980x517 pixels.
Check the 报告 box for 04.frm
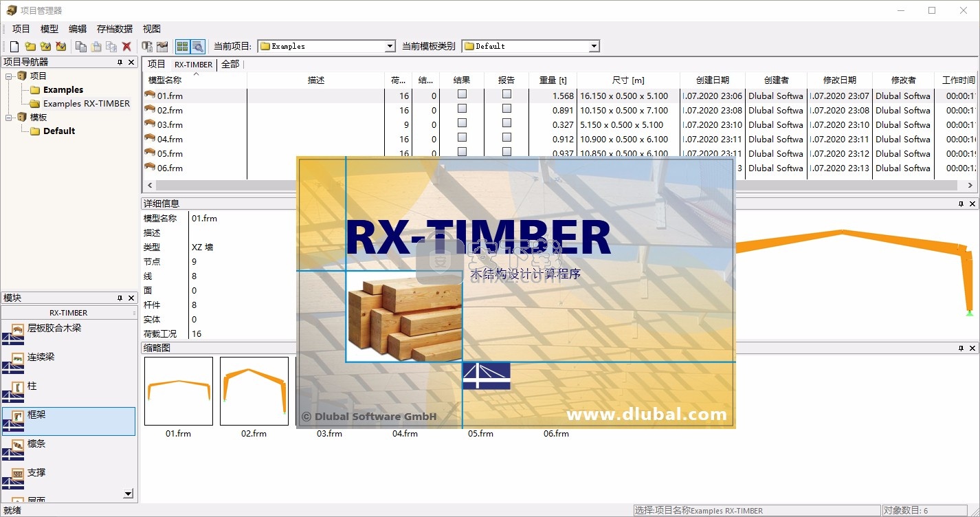pyautogui.click(x=506, y=137)
